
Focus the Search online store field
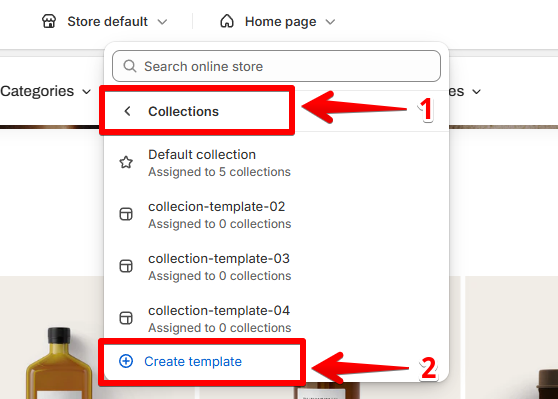click(277, 66)
